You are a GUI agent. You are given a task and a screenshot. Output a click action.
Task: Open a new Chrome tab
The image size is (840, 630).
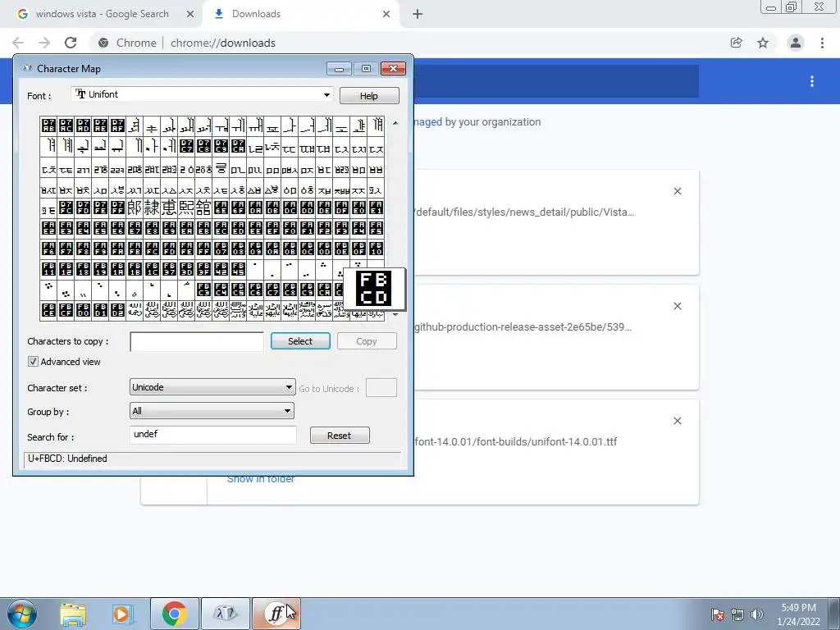[x=418, y=15]
